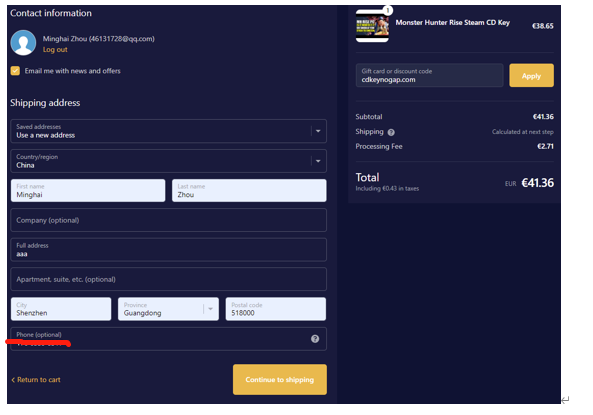The width and height of the screenshot is (593, 415).
Task: Click the Full address field
Action: 169,250
